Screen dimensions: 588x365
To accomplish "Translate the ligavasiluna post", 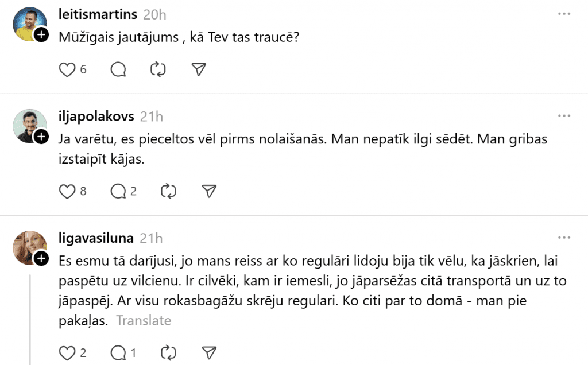I will tap(144, 320).
